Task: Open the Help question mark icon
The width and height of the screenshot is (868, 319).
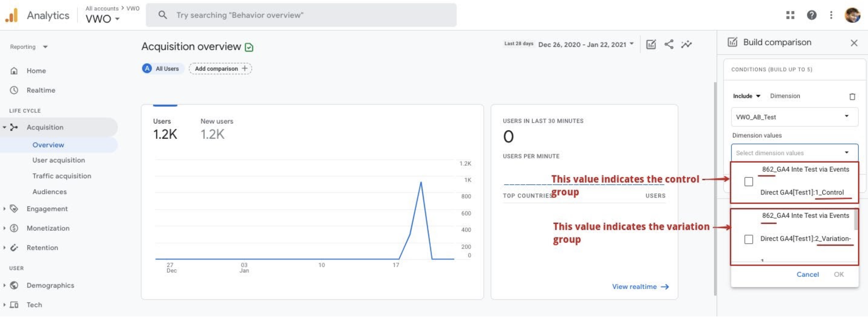Action: pos(811,15)
